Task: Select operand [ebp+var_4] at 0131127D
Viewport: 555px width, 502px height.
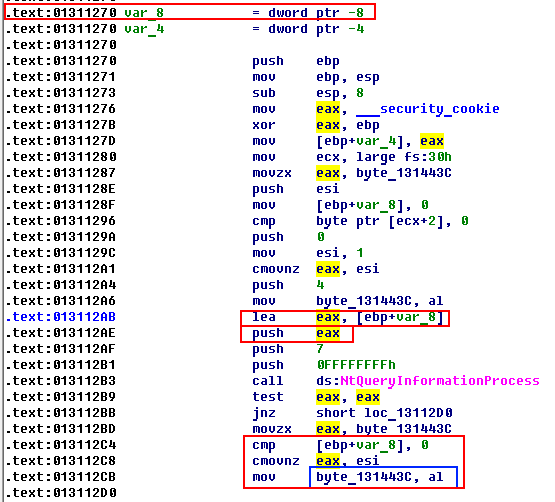Action: point(360,141)
